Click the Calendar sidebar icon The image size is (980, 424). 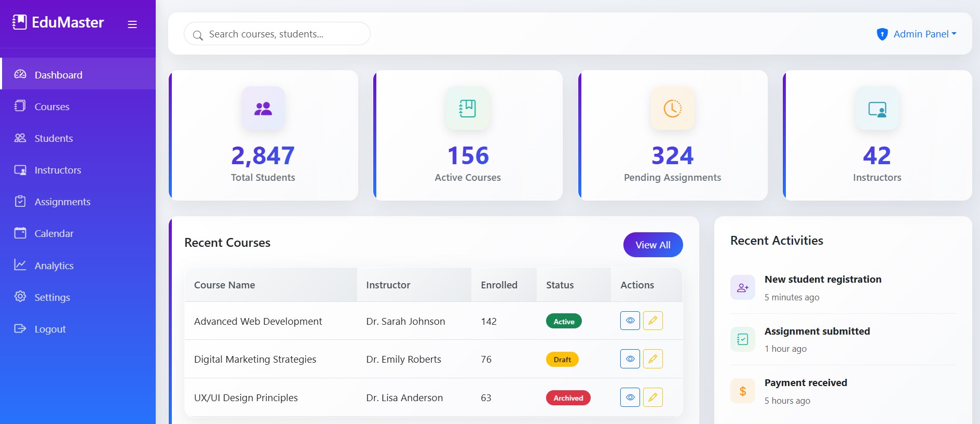[x=20, y=233]
